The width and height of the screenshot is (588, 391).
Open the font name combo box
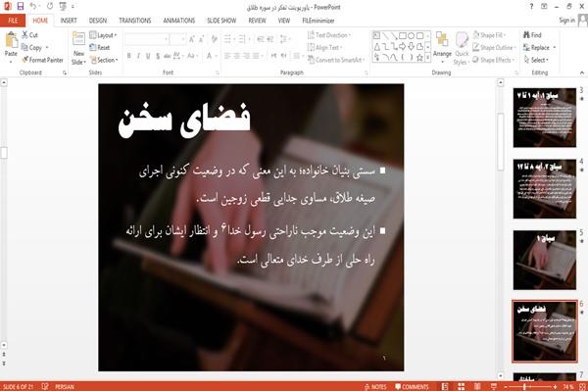146,39
